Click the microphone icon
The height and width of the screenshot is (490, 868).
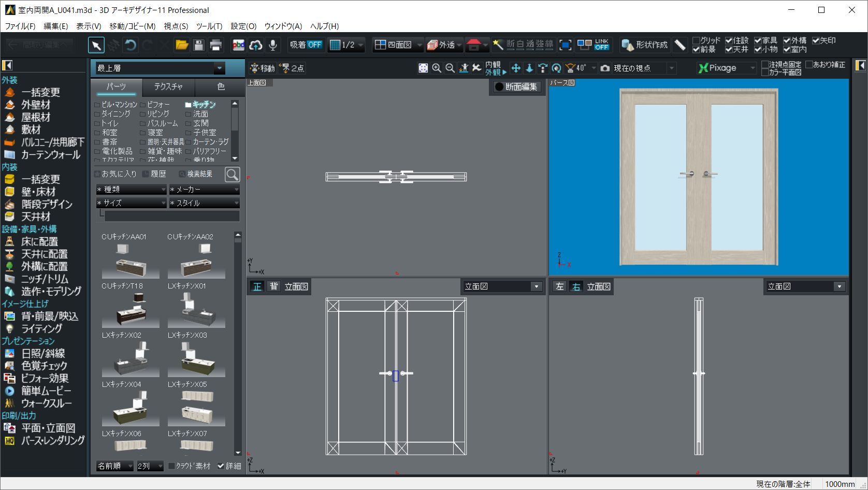tap(272, 46)
